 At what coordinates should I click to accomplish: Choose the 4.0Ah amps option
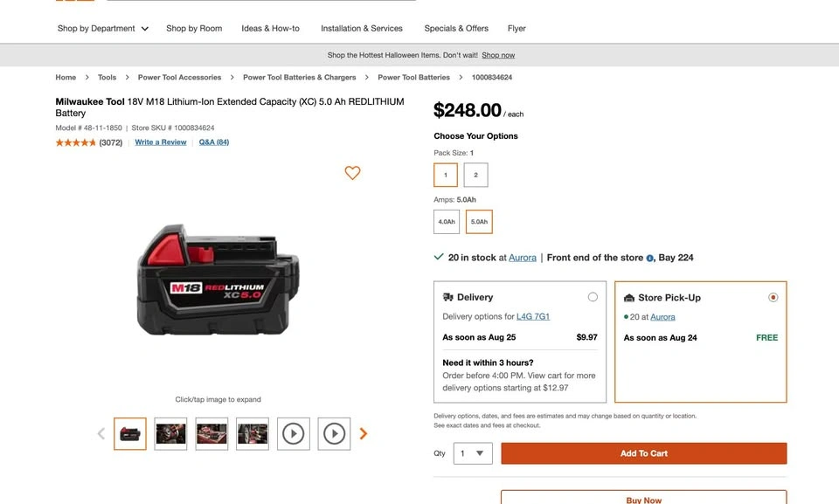tap(447, 222)
